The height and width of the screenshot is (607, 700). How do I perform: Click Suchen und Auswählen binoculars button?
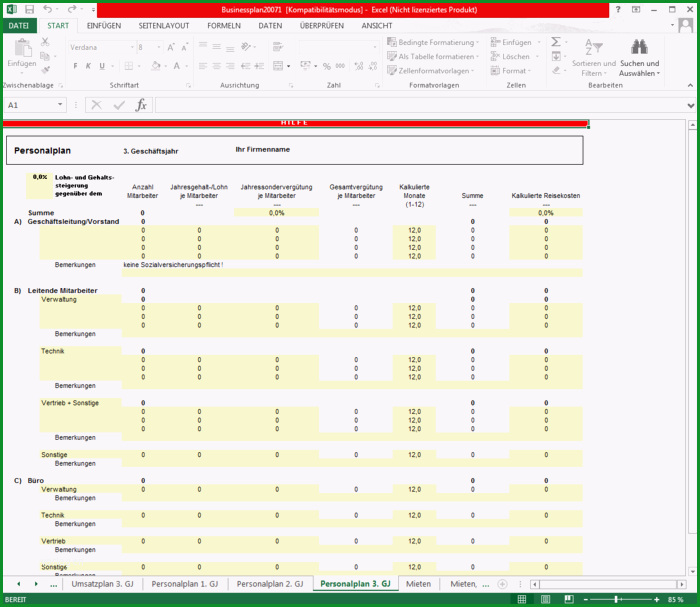click(639, 58)
